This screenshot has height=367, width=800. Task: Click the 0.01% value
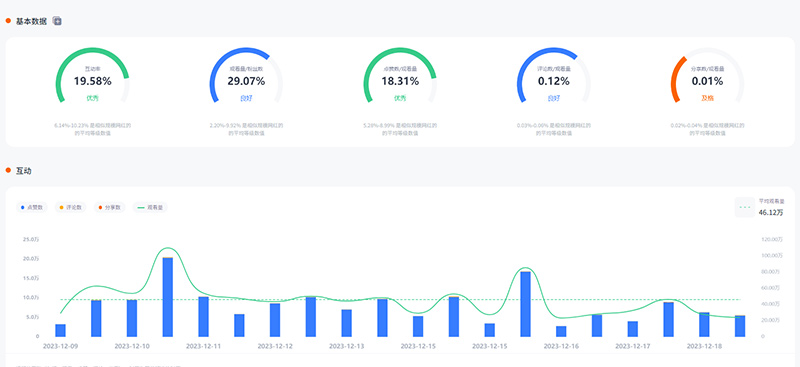pyautogui.click(x=707, y=81)
